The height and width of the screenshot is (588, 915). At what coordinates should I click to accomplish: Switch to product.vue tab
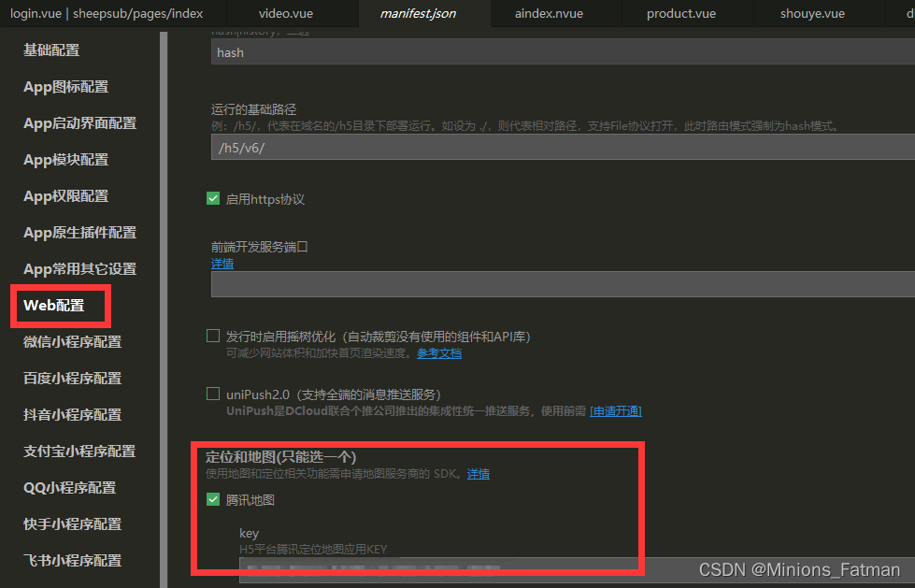click(681, 13)
